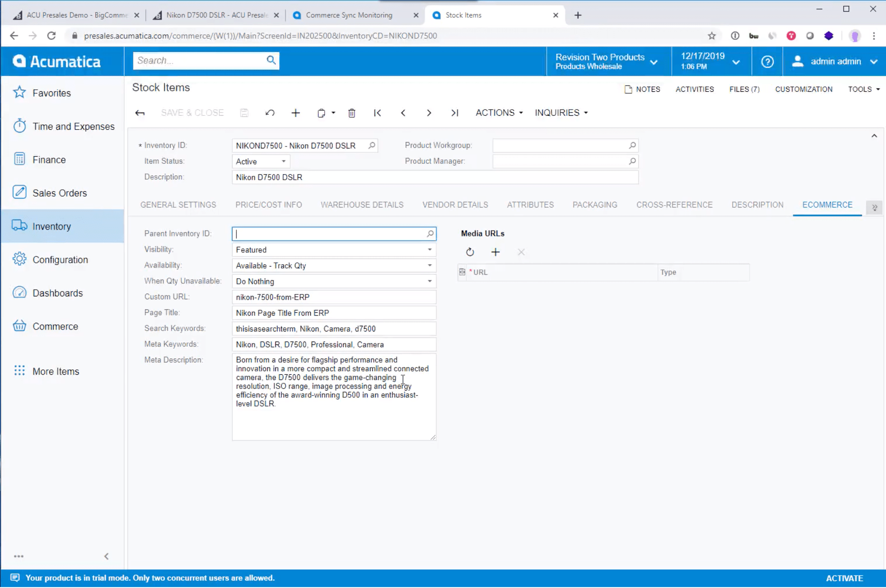Open Product Workgroup lookup magnifier
Screen dimensions: 886x588
pyautogui.click(x=632, y=146)
